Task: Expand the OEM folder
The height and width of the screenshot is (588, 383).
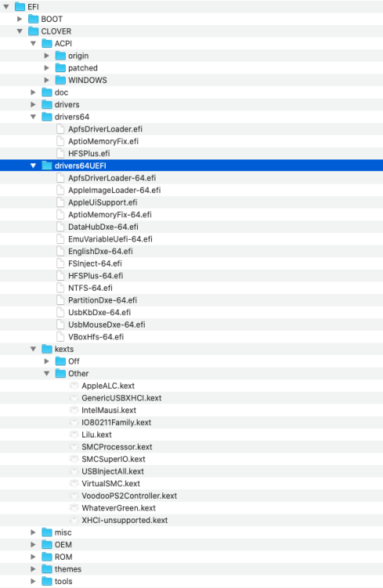Action: [x=34, y=545]
